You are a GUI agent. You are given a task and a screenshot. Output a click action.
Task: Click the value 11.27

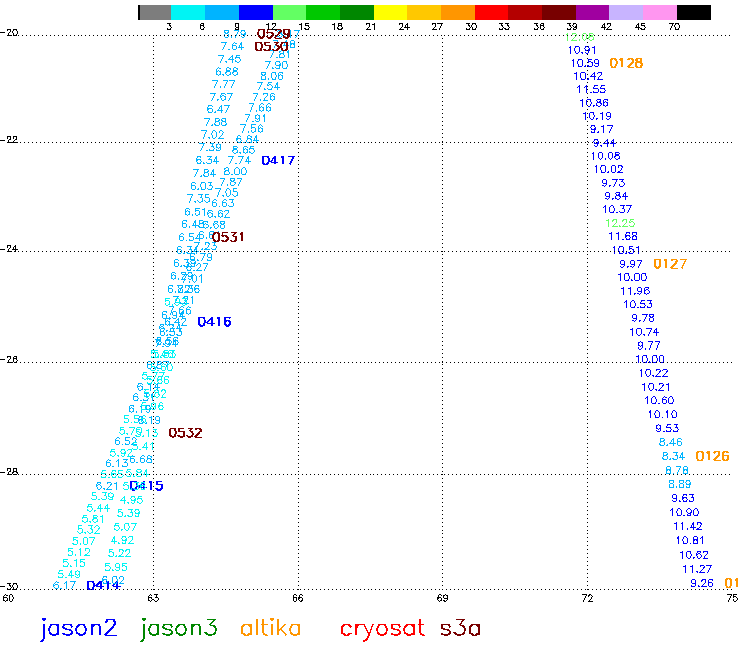pyautogui.click(x=697, y=569)
